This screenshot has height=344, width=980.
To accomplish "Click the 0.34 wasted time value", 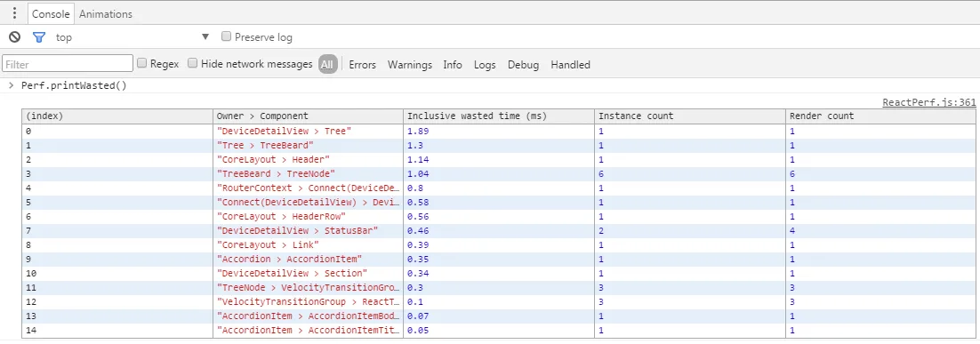I will click(x=417, y=274).
